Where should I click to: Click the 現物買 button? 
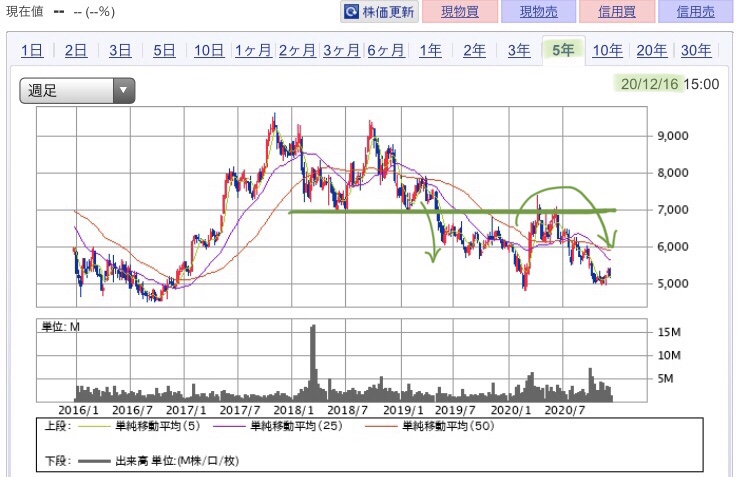pos(460,11)
